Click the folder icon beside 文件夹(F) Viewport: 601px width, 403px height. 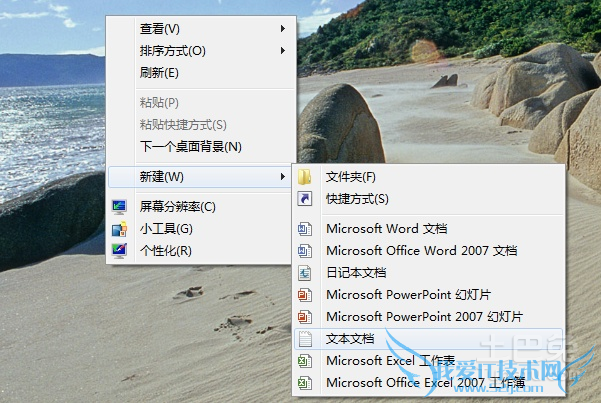(x=305, y=177)
